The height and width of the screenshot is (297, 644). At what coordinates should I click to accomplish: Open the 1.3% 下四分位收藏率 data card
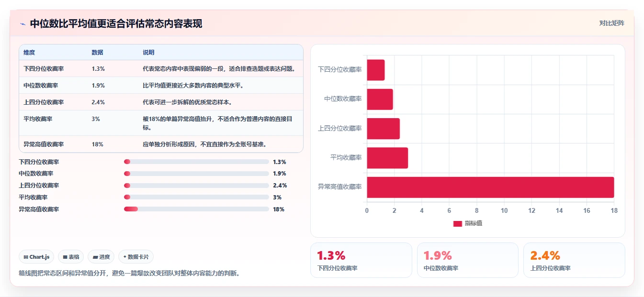point(361,260)
